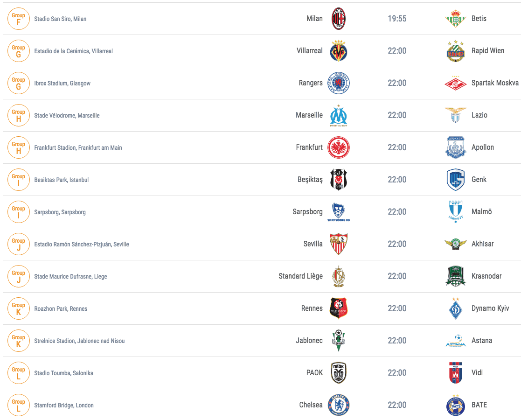
Task: Click the Group L badge for Stamford Bridge
Action: point(19,406)
